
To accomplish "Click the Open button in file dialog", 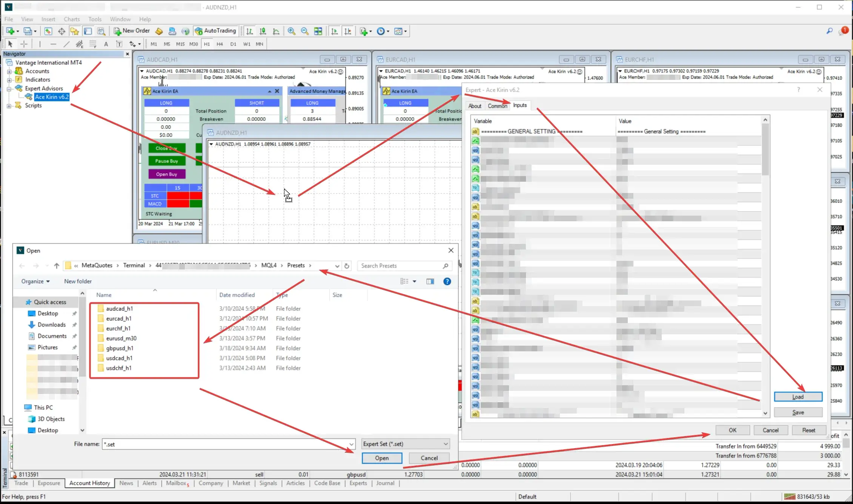I will (x=382, y=458).
